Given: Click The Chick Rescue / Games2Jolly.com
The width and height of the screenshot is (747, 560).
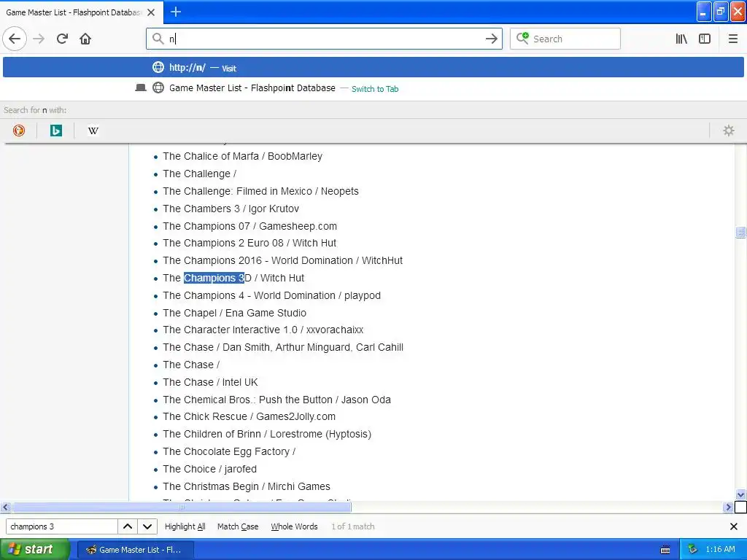Looking at the screenshot, I should pyautogui.click(x=249, y=416).
